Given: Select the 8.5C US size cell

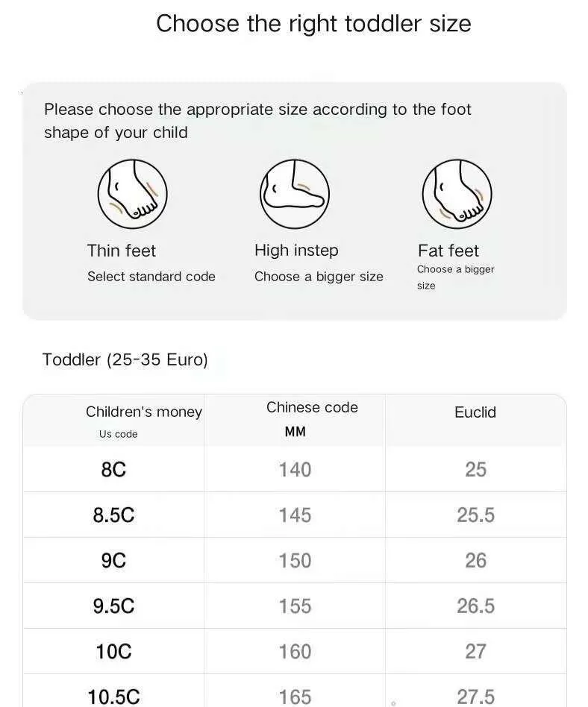Looking at the screenshot, I should (x=113, y=515).
